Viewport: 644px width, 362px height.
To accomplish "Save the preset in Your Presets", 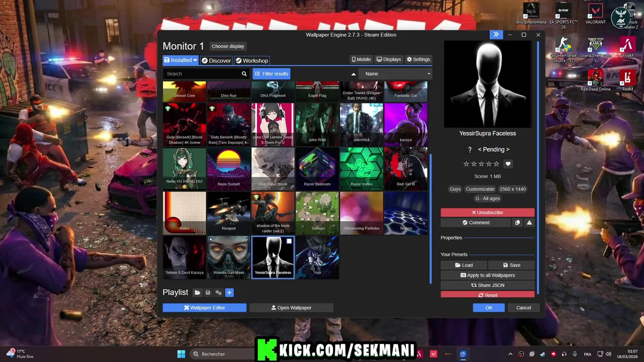I will (512, 265).
